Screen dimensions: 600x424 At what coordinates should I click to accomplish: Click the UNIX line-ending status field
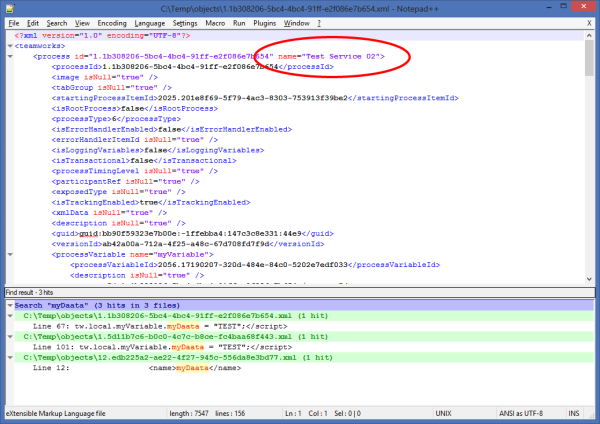point(443,413)
